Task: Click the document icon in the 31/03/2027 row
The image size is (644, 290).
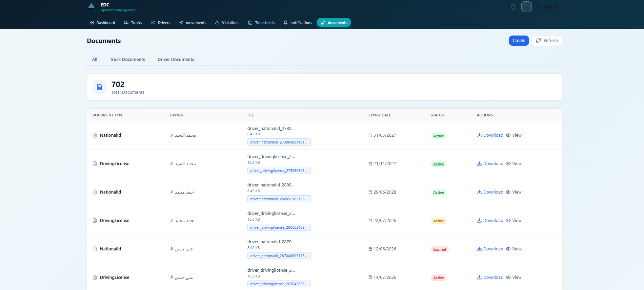Action: pos(95,135)
